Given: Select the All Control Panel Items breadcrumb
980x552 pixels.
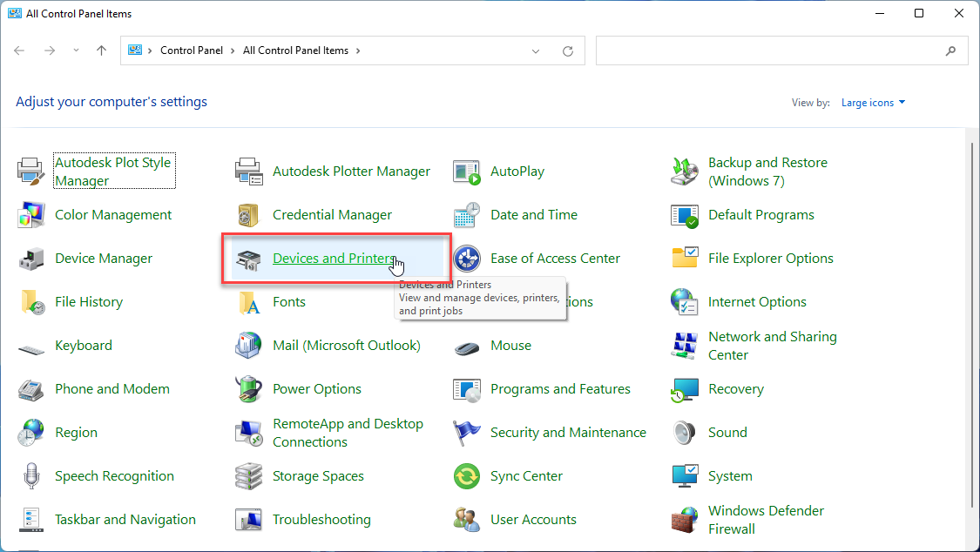Looking at the screenshot, I should tap(295, 50).
